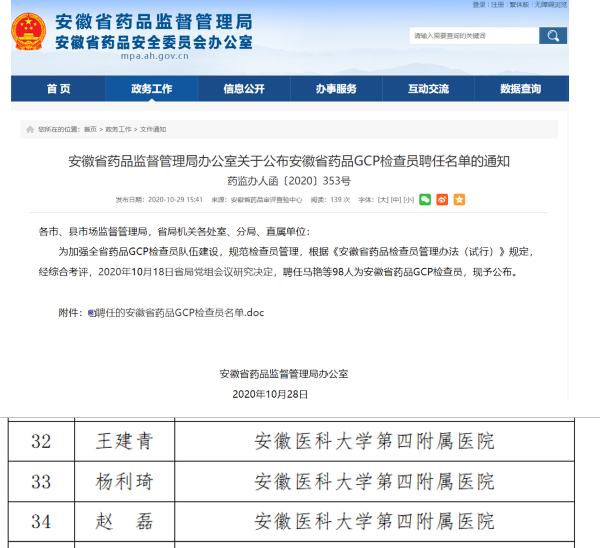The image size is (600, 548).
Task: Click the national emblem logo
Action: point(28,31)
